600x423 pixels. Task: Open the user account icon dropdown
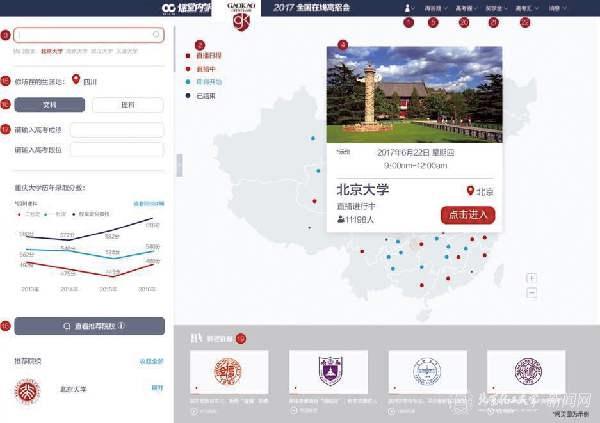[x=409, y=8]
